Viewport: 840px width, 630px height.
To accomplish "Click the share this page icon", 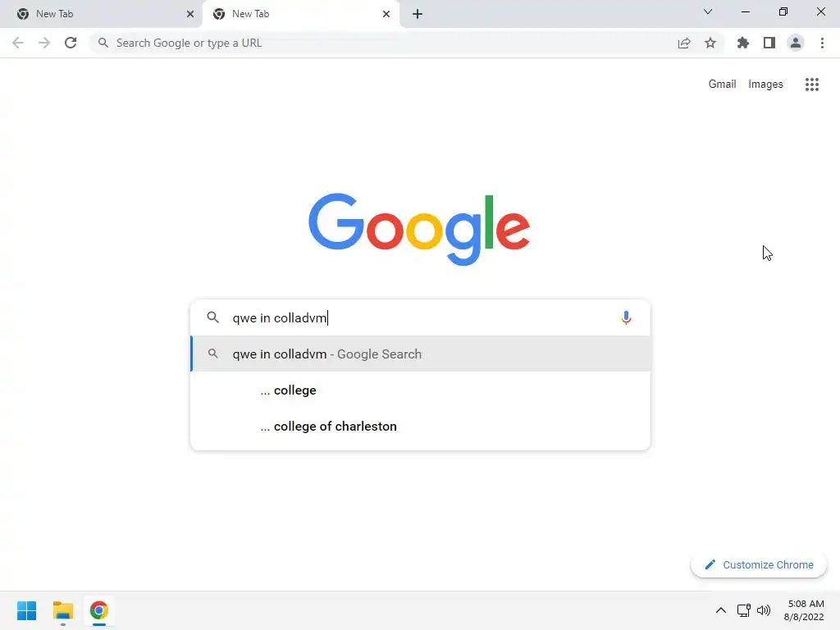I will (x=684, y=43).
